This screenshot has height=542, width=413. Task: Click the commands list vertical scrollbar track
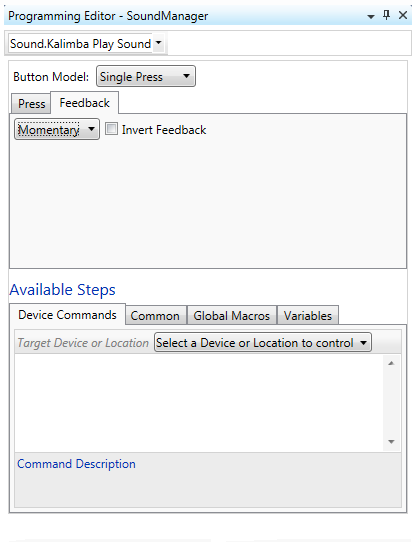391,402
